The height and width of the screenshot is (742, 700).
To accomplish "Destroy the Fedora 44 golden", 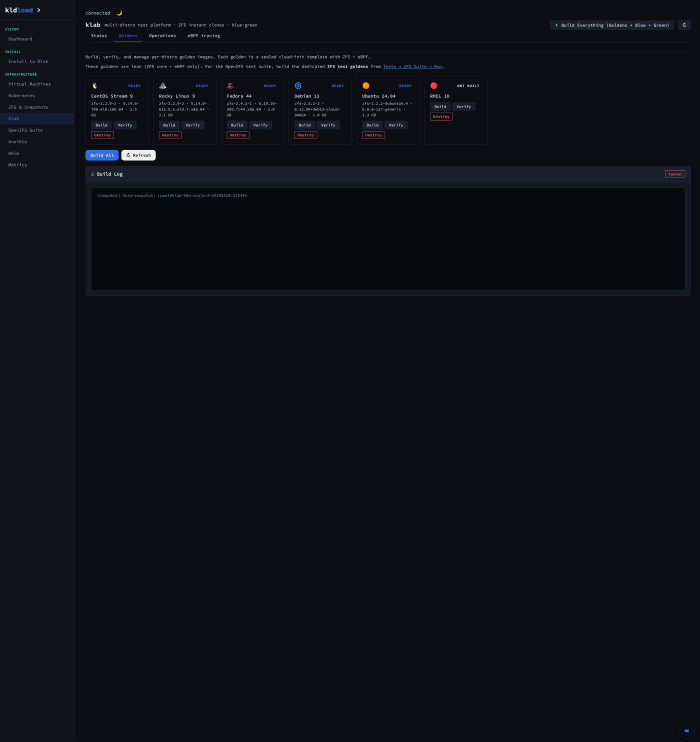I will (x=237, y=135).
